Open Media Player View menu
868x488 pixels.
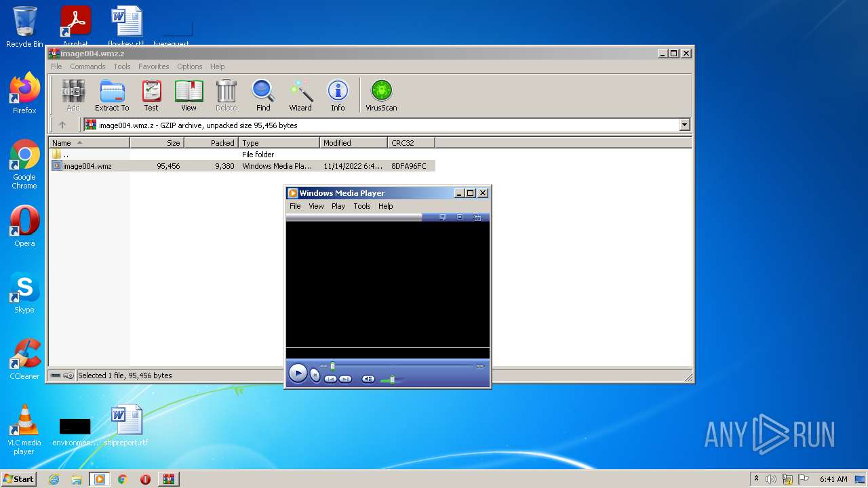pyautogui.click(x=316, y=206)
